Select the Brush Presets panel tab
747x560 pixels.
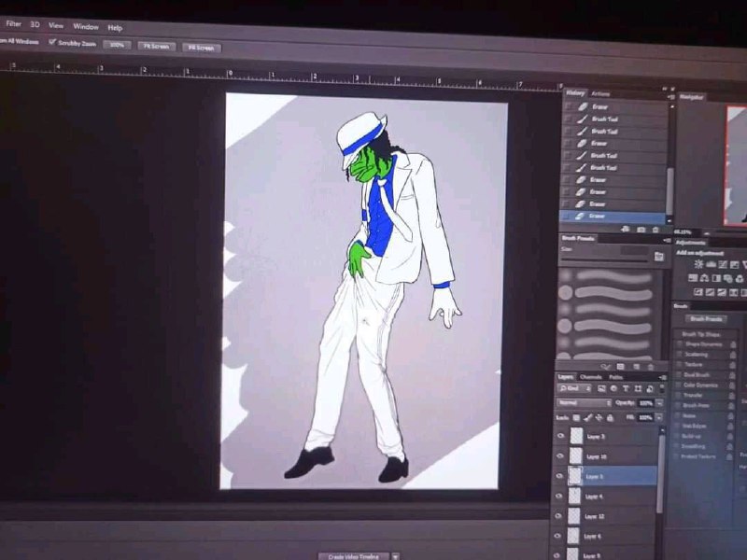click(578, 238)
